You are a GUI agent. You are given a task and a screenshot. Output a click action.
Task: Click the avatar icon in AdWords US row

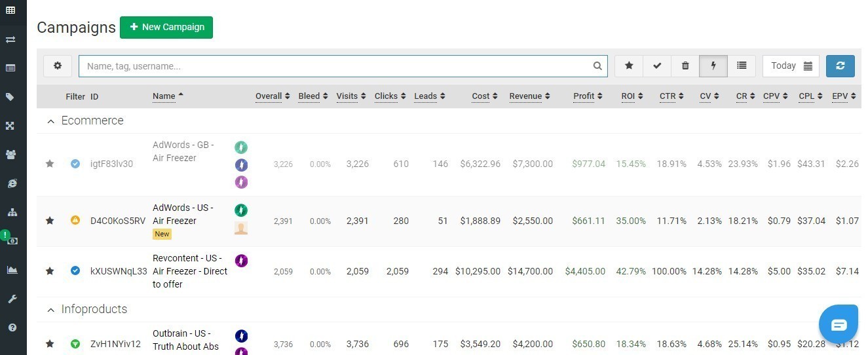point(241,228)
